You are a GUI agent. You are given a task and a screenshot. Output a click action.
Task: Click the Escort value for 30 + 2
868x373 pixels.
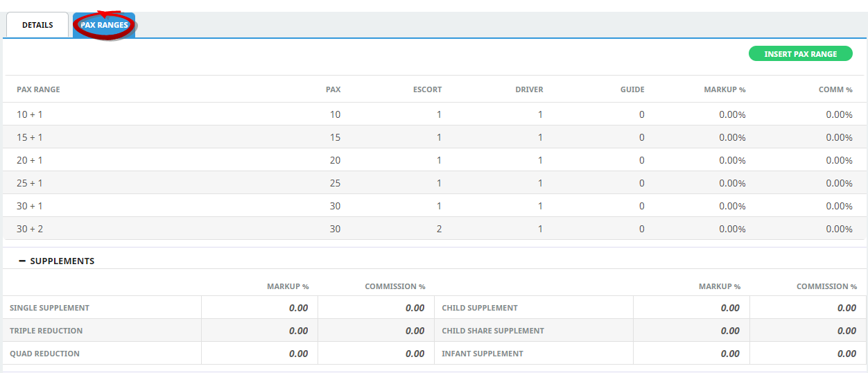439,229
